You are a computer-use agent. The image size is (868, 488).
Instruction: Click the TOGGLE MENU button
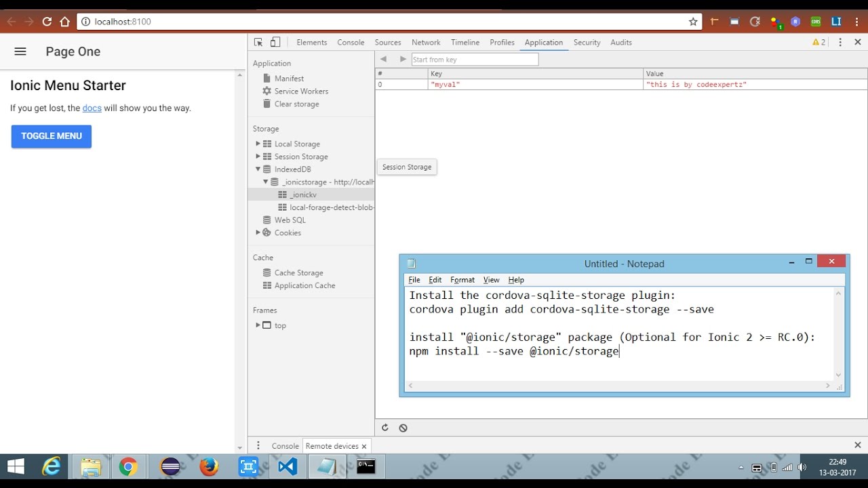point(52,136)
